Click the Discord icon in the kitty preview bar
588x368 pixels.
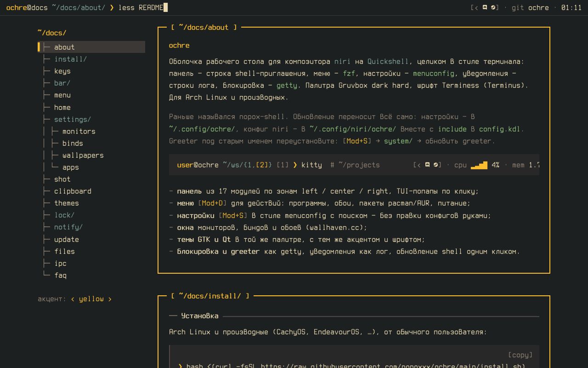pyautogui.click(x=427, y=165)
